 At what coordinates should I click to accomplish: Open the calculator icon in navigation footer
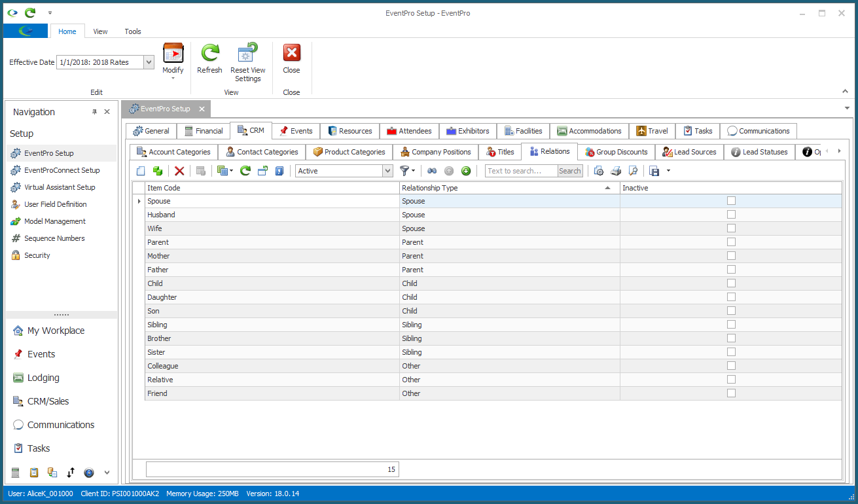[x=16, y=473]
